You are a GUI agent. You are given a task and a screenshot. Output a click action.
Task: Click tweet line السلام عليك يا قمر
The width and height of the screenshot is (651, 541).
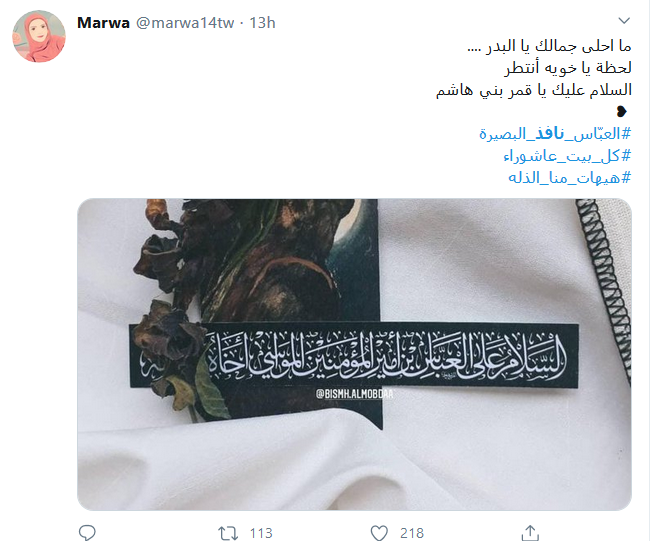[534, 90]
